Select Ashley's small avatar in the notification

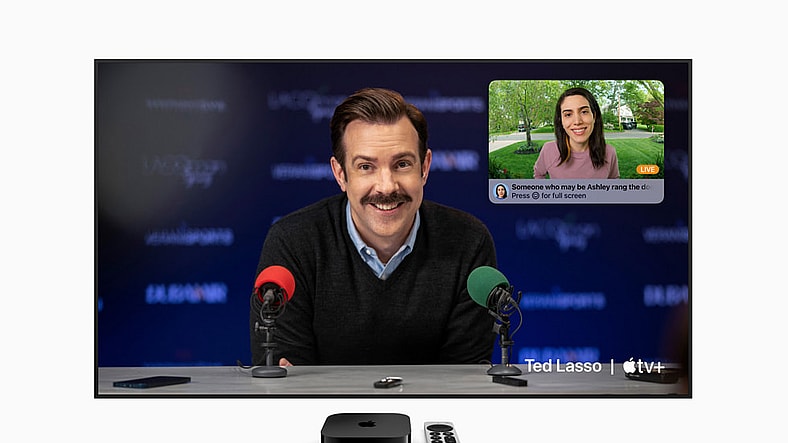coord(500,190)
